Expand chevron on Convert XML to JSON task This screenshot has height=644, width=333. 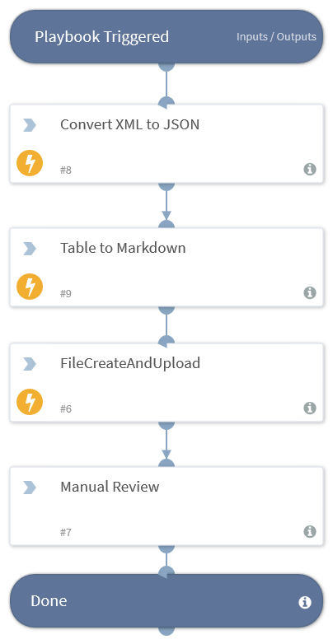point(30,125)
